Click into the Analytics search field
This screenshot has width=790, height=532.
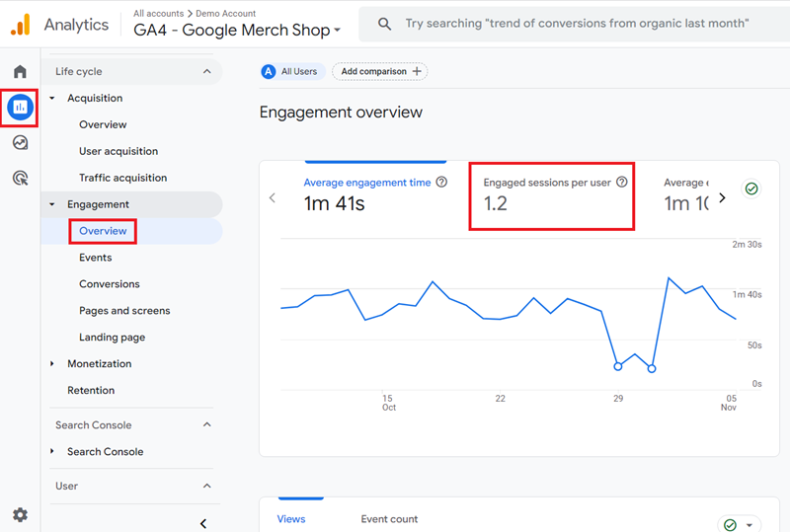tap(577, 24)
